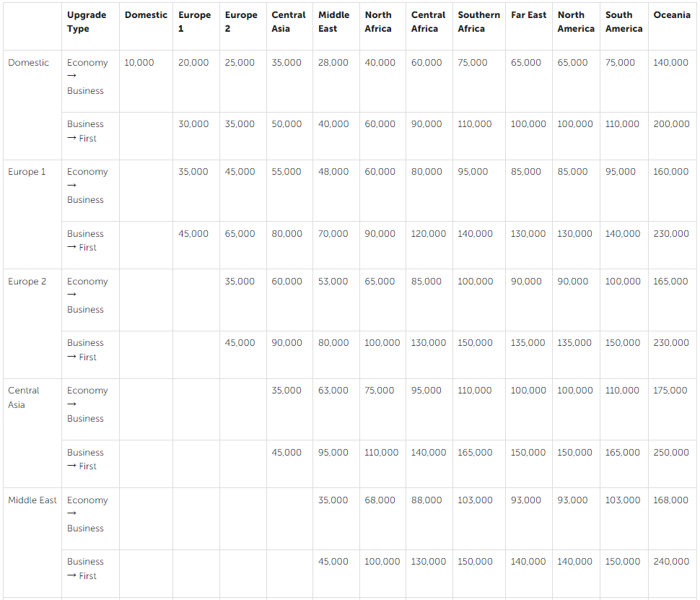Screen dimensions: 700x600
Task: Click the Oceania column header
Action: click(671, 15)
